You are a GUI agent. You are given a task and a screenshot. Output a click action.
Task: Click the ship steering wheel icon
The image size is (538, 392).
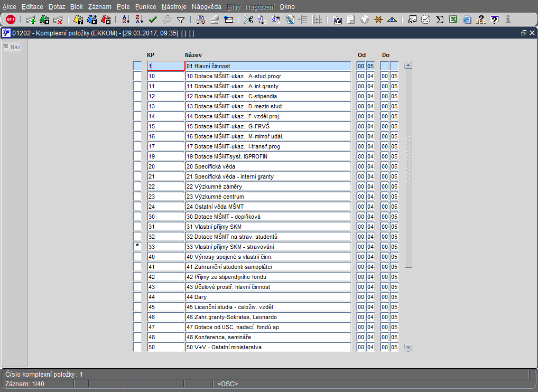(378, 20)
